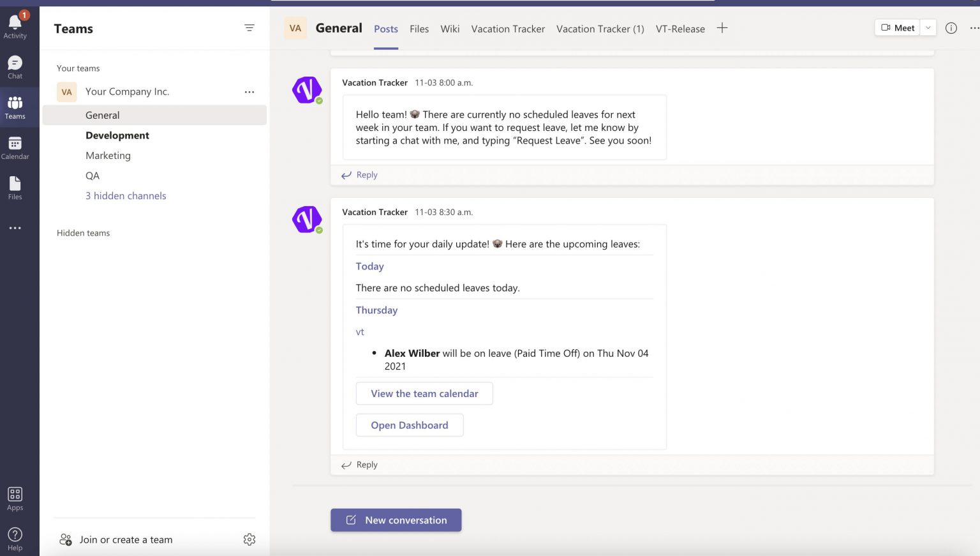The height and width of the screenshot is (556, 980).
Task: Start a meeting with the Meet button
Action: (x=898, y=28)
